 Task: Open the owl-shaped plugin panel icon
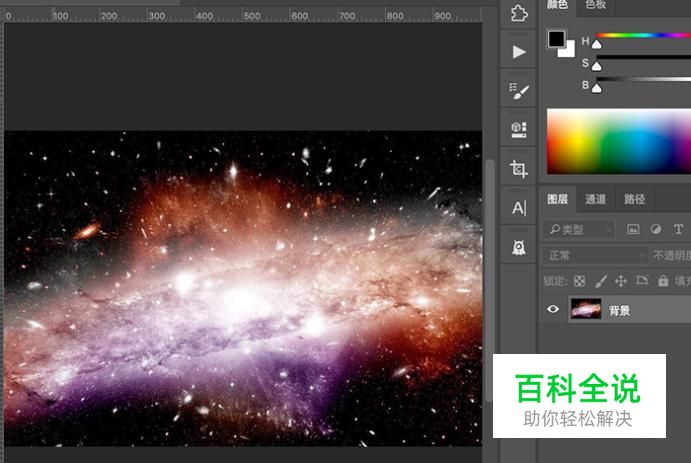pos(519,247)
